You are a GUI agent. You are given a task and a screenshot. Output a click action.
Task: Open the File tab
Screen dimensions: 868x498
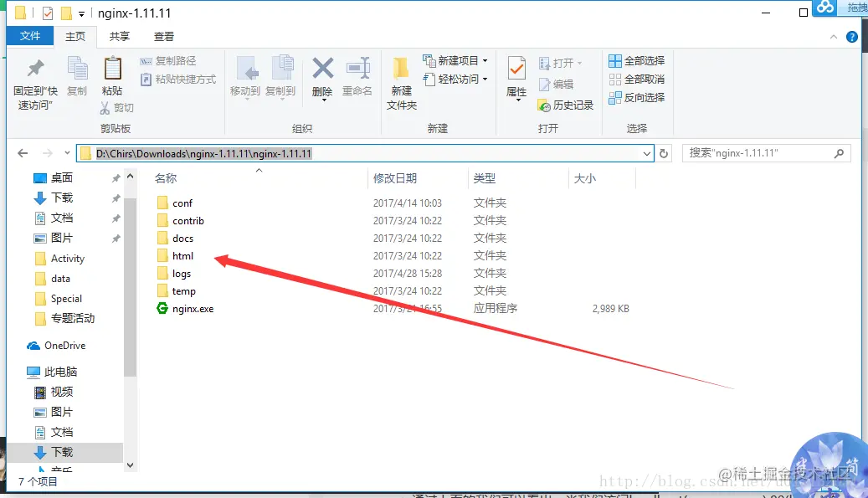point(30,36)
